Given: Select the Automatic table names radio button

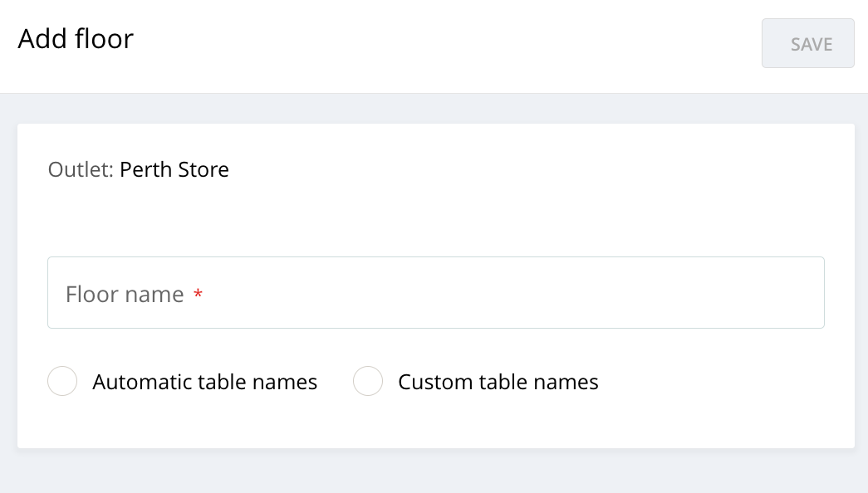Looking at the screenshot, I should (x=62, y=381).
